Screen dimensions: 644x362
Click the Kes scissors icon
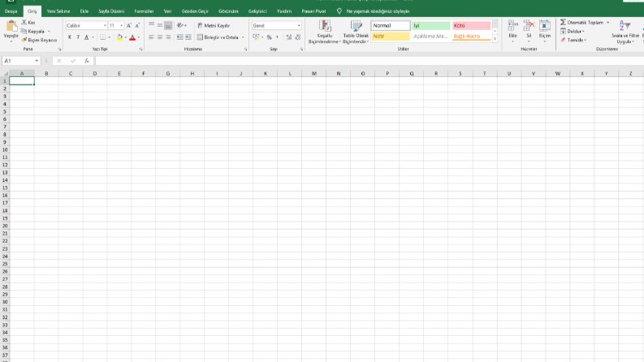pos(24,23)
